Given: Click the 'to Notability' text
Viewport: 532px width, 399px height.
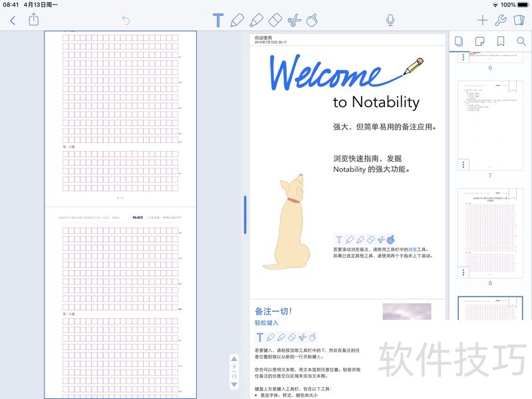Looking at the screenshot, I should 376,102.
